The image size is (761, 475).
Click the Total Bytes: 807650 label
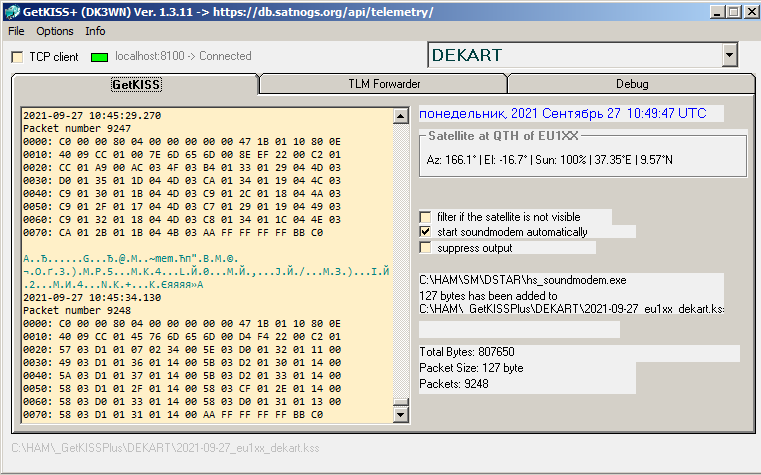coord(467,352)
